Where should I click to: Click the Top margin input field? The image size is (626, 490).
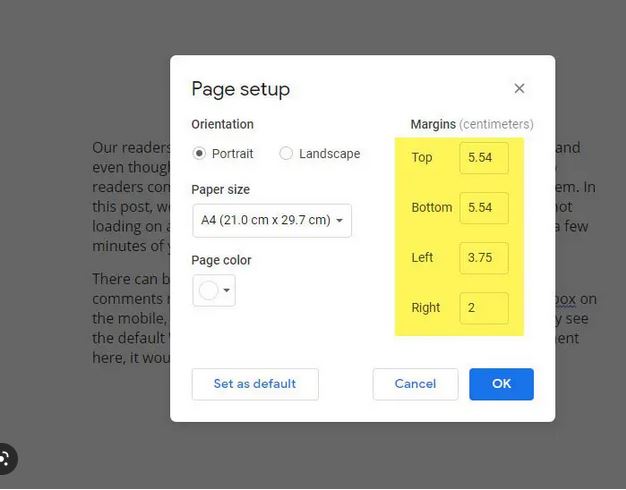(x=484, y=158)
